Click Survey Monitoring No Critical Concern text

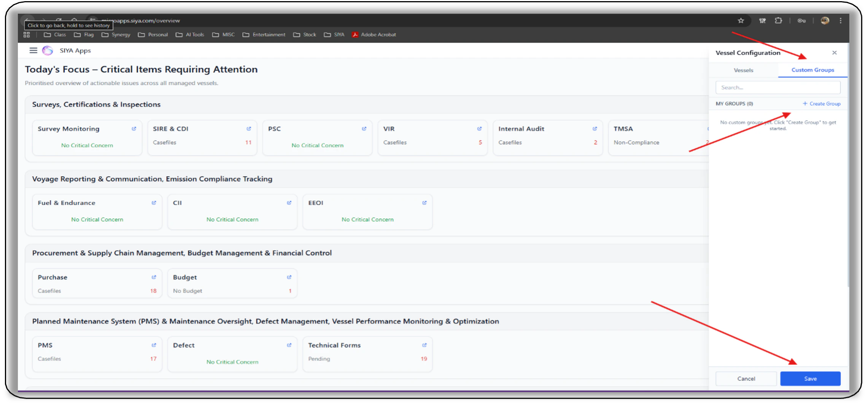coord(87,145)
